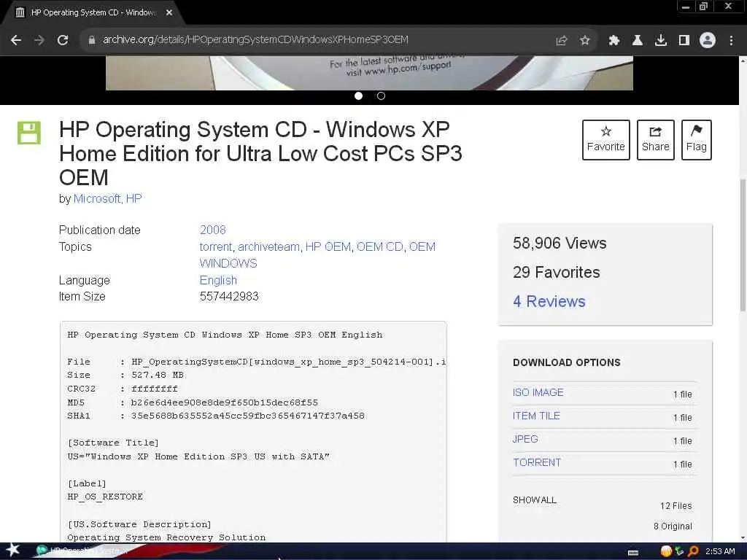Click the 58,906 Views text
The image size is (747, 560).
560,244
